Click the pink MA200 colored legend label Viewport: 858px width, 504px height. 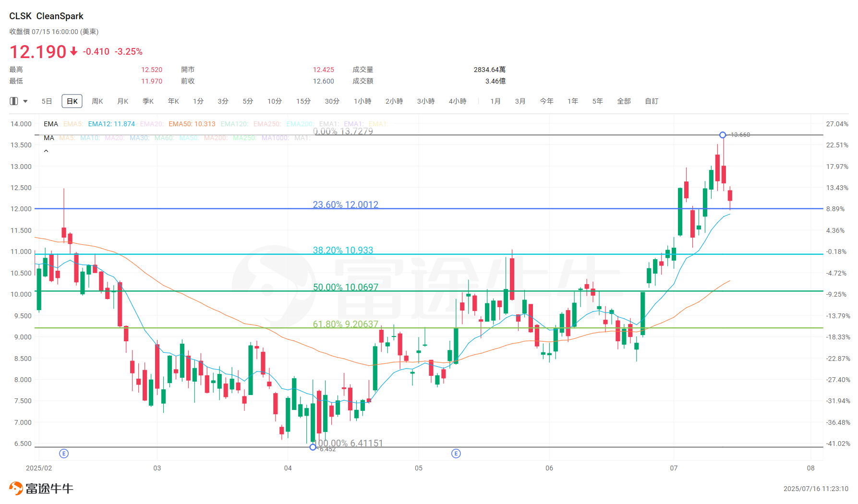point(215,138)
